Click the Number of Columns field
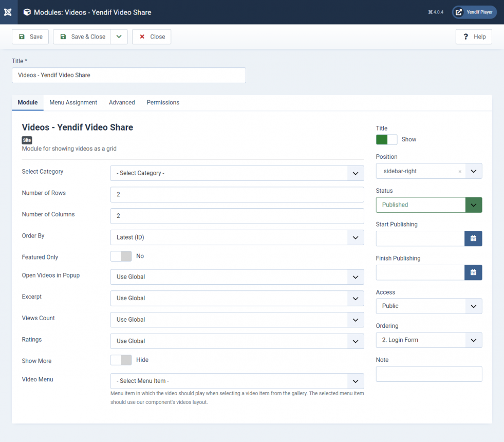This screenshot has height=442, width=504. point(237,216)
